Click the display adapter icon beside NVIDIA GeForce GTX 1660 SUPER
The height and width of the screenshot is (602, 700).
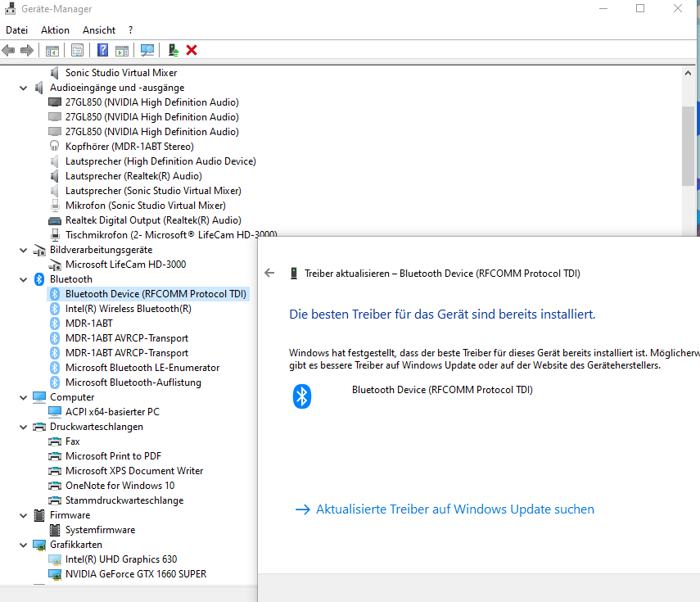pos(55,574)
